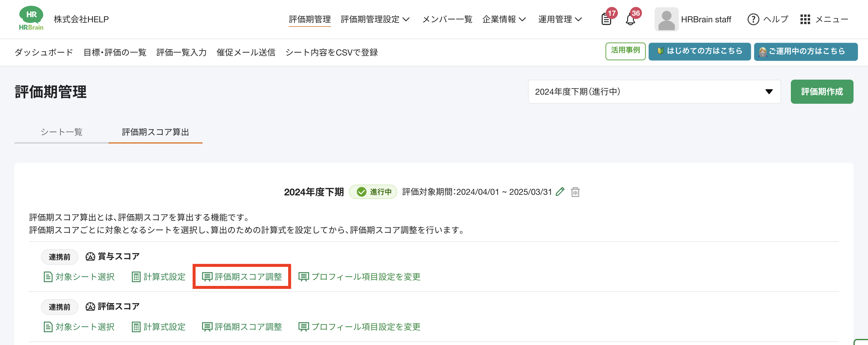Expand the 評価期管理設定 dropdown menu
868x345 pixels.
pyautogui.click(x=375, y=19)
